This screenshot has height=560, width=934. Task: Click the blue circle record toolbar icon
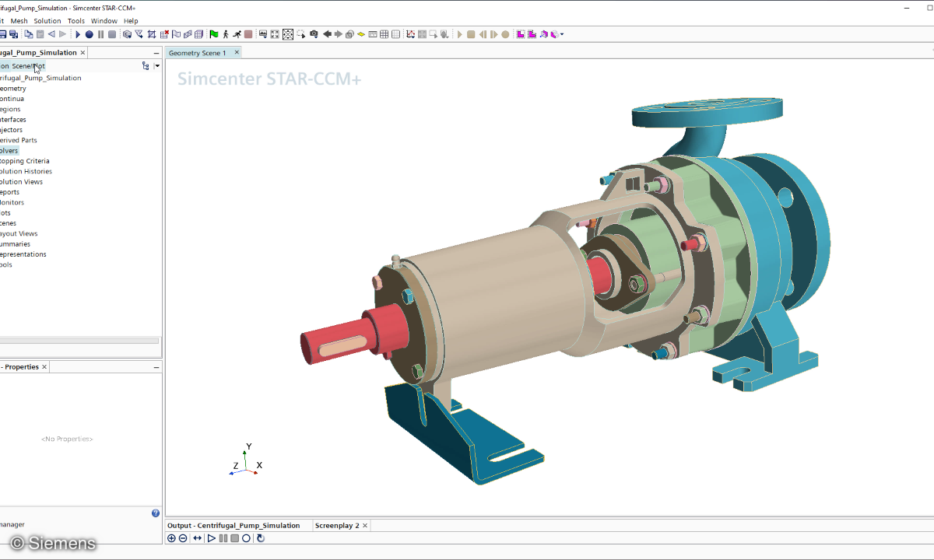[89, 34]
